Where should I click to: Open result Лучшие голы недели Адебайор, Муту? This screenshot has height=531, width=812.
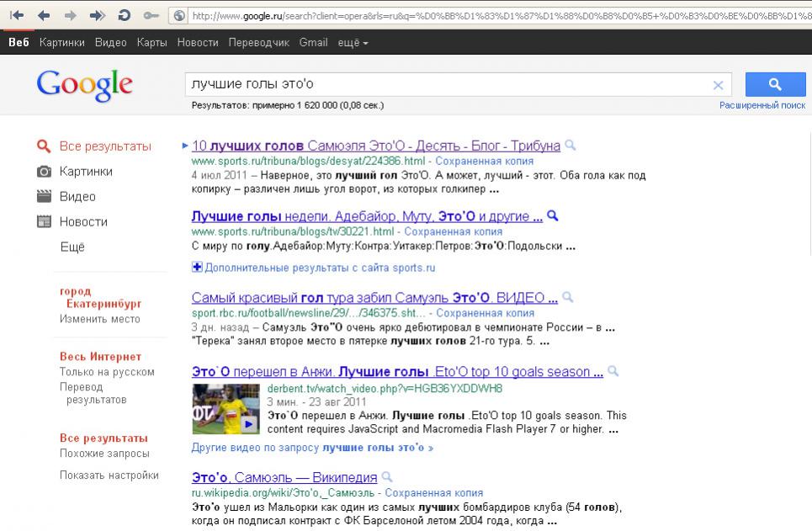(x=367, y=216)
